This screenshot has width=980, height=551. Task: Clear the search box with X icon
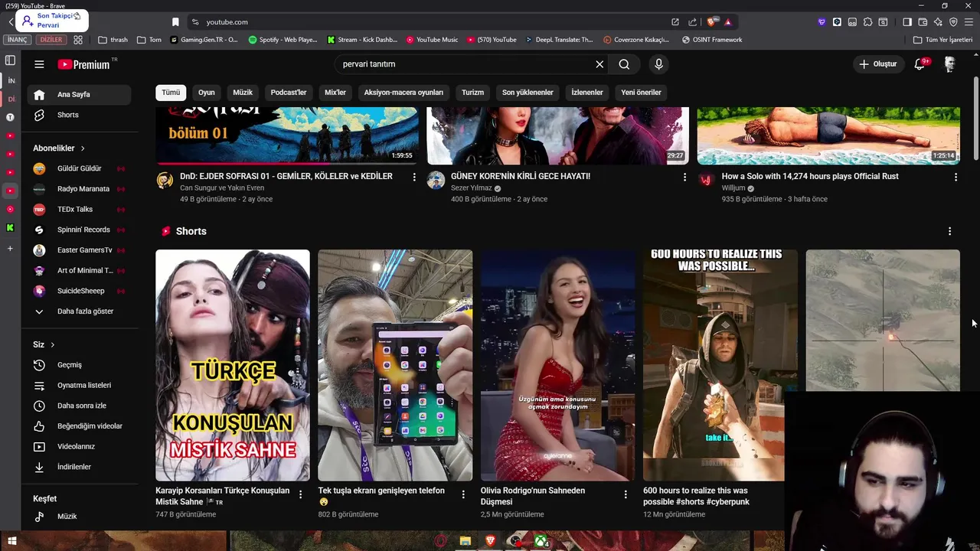599,64
